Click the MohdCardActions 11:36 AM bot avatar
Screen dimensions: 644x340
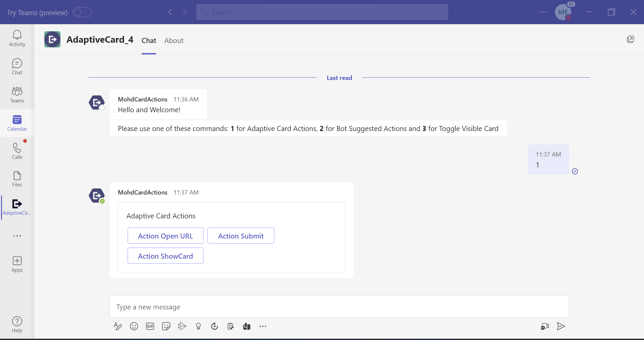pyautogui.click(x=97, y=102)
